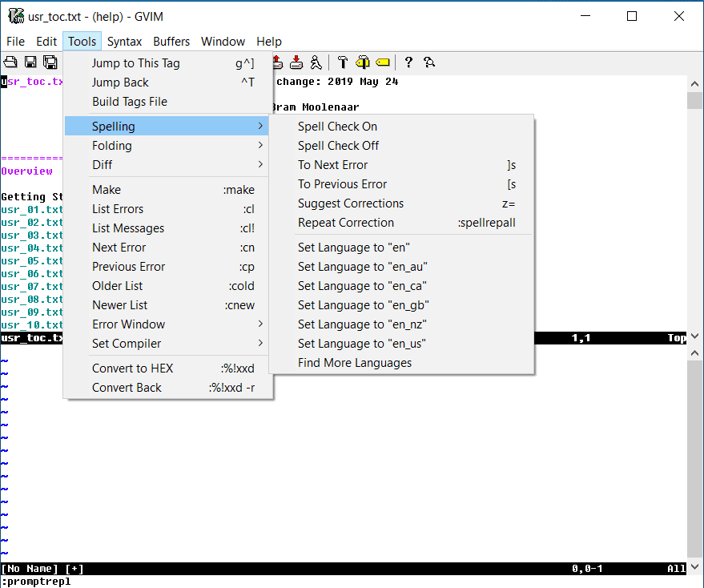704x588 pixels.
Task: Open the Window menu
Action: [223, 42]
